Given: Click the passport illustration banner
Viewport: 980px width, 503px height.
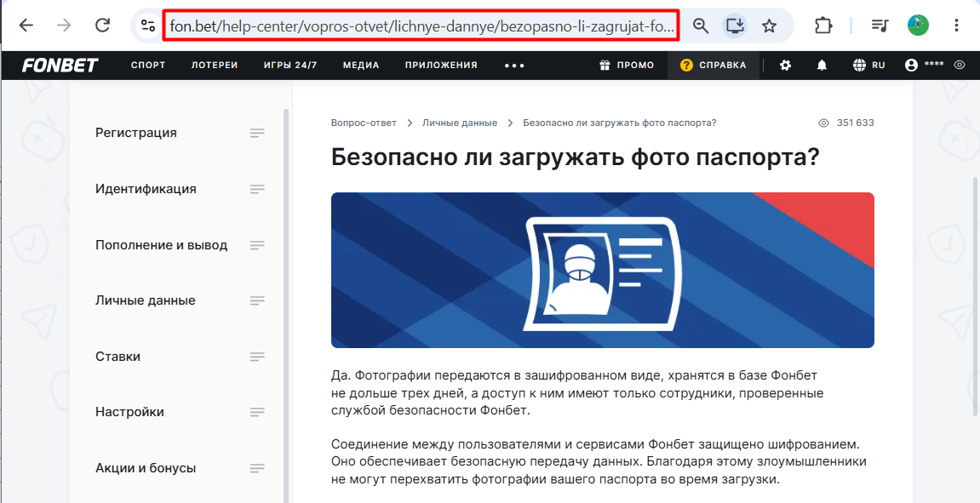Looking at the screenshot, I should click(603, 270).
